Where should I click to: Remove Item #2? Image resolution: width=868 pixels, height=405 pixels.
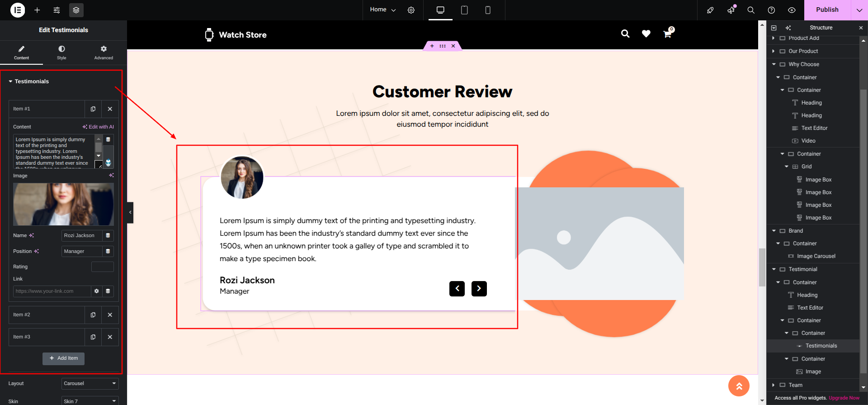pos(110,315)
